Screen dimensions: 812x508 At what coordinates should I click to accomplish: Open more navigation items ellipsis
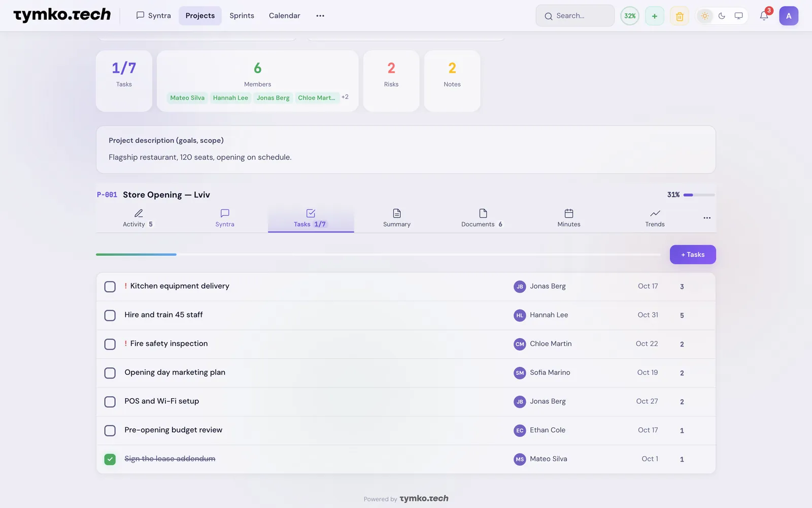[x=320, y=16]
